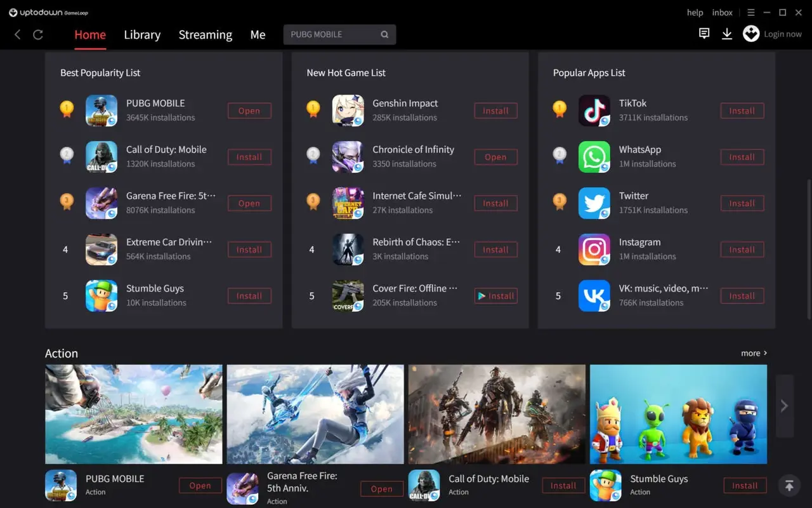Viewport: 812px width, 508px height.
Task: Refresh the page using the reload icon
Action: tap(38, 35)
